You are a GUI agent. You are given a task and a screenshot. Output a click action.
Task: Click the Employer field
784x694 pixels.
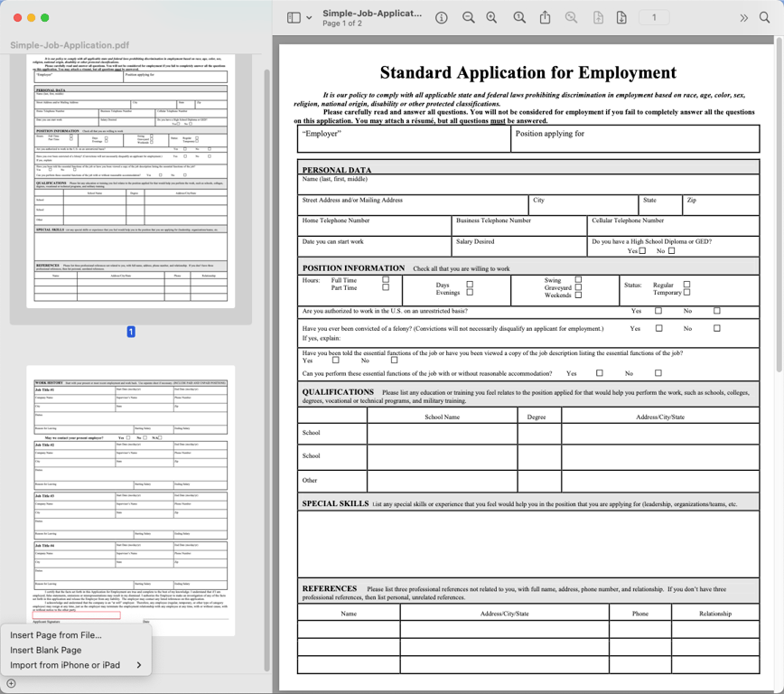pyautogui.click(x=404, y=139)
